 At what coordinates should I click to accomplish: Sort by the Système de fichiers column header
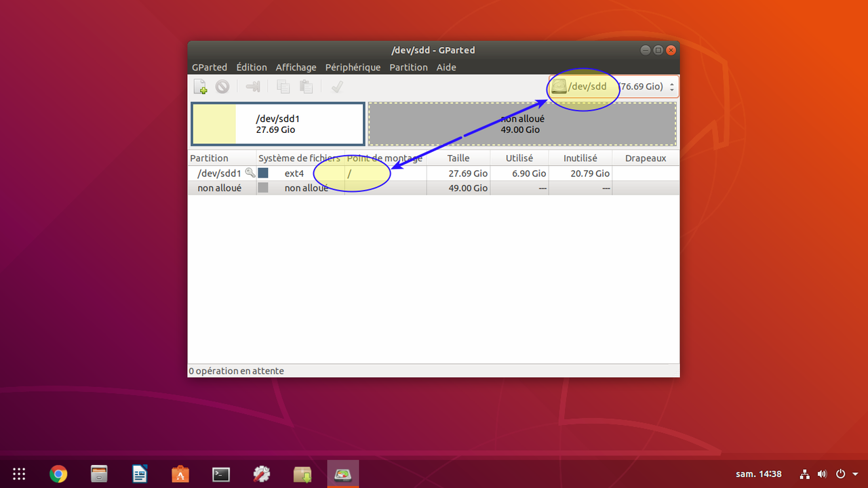point(300,158)
